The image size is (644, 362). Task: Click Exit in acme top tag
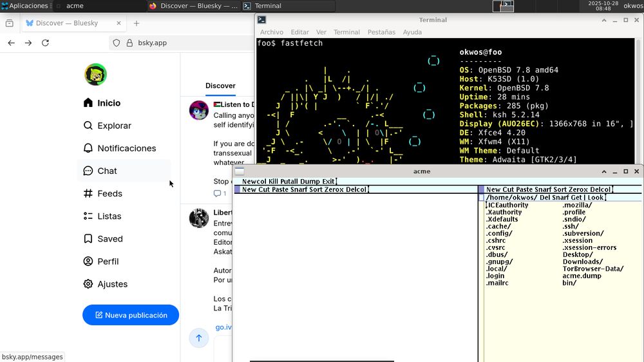click(x=328, y=181)
